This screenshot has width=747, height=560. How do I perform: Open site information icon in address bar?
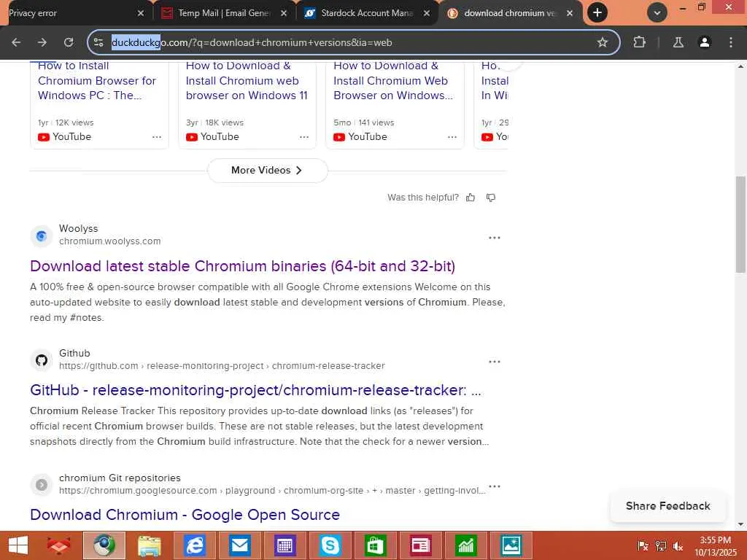98,42
